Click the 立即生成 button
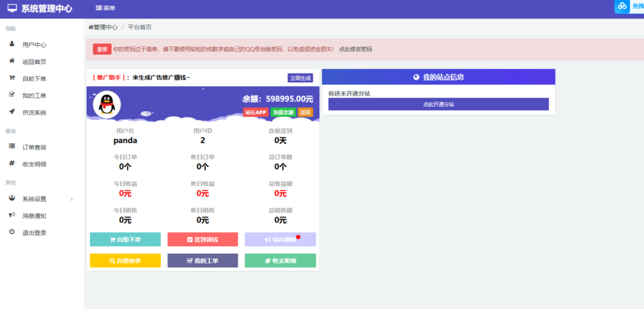Viewport: 644px width, 309px height. pos(300,78)
